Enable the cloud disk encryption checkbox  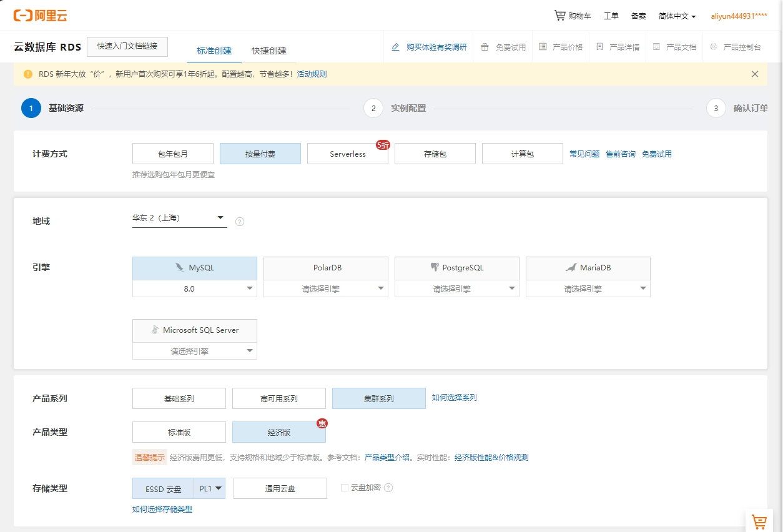345,488
